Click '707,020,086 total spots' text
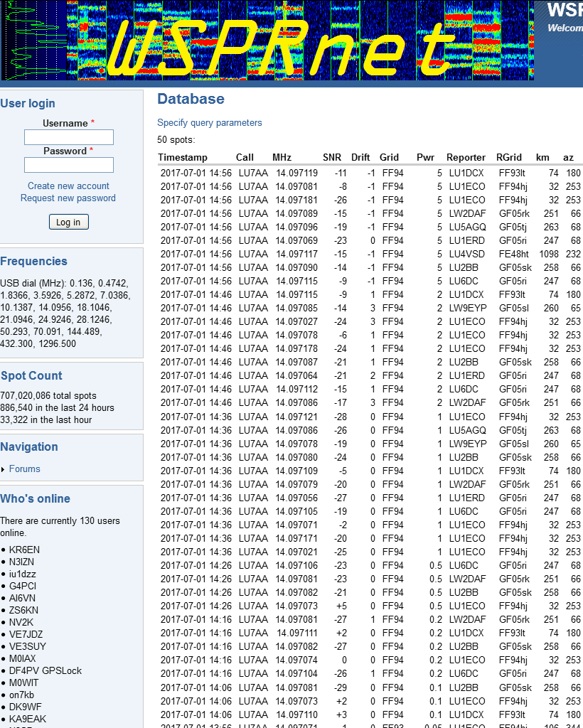The image size is (583, 728). click(48, 395)
